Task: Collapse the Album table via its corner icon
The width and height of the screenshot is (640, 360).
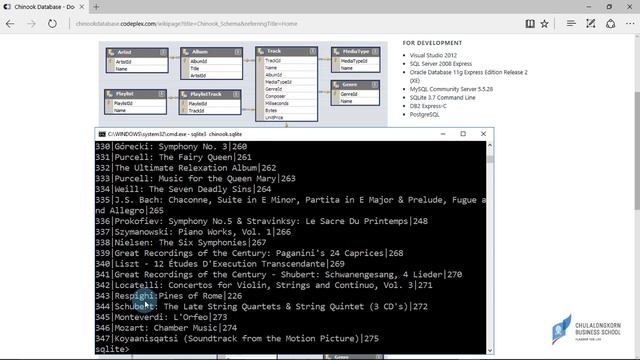Action: (237, 52)
